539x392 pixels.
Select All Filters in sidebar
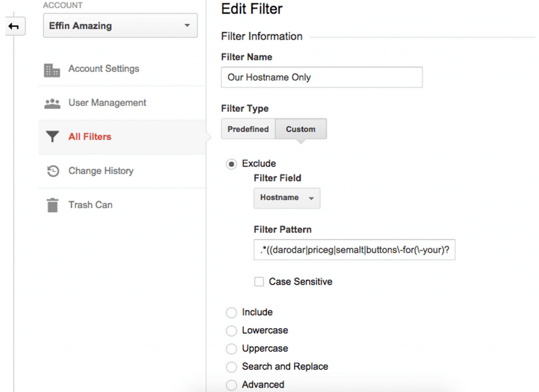click(122, 137)
